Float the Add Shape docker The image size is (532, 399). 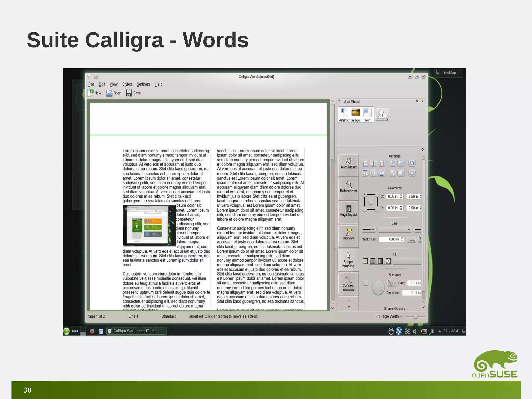417,101
